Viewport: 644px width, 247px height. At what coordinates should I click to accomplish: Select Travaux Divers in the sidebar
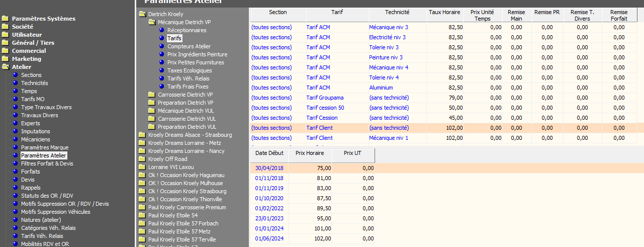pyautogui.click(x=40, y=115)
